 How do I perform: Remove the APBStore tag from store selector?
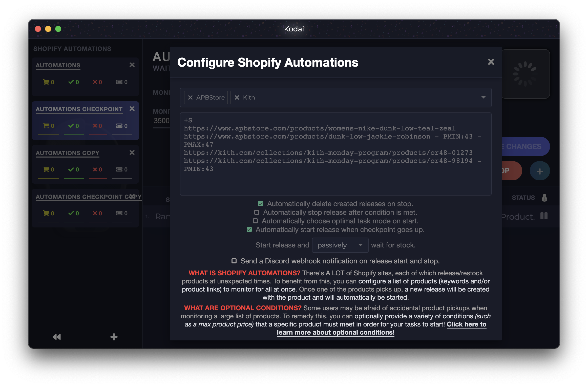point(191,98)
